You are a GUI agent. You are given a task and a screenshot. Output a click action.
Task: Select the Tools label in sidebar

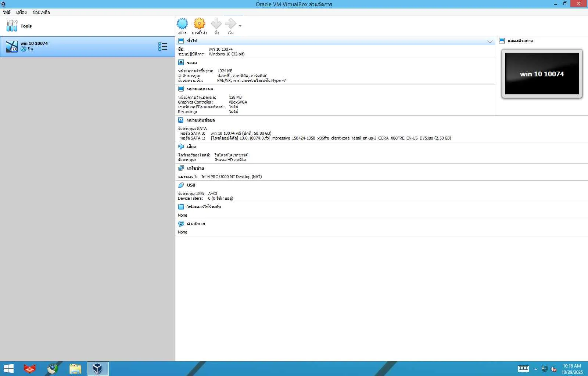tap(26, 26)
